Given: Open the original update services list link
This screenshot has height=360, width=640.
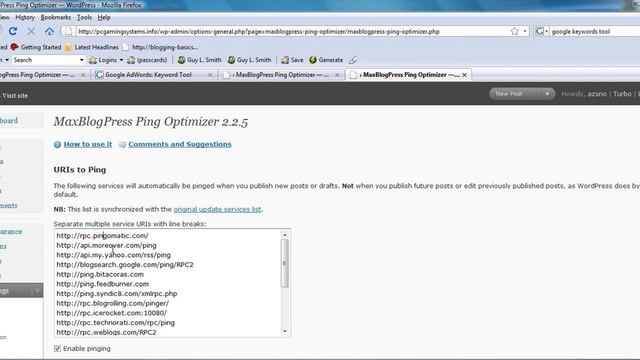Looking at the screenshot, I should (x=217, y=209).
